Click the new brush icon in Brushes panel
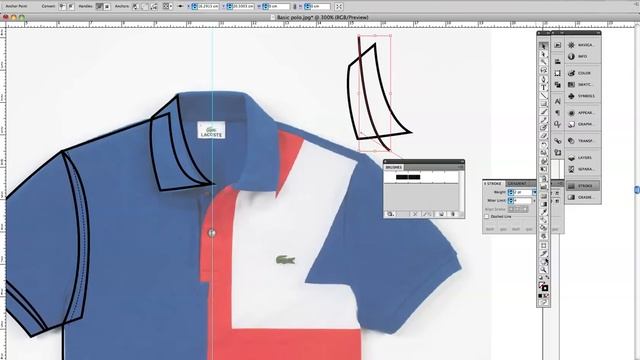 pos(441,214)
